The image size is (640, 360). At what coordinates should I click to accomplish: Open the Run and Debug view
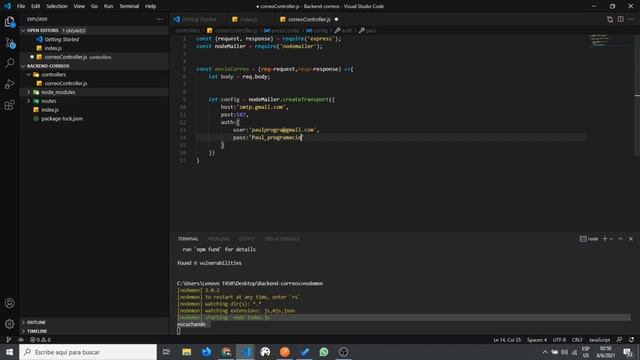click(x=9, y=84)
